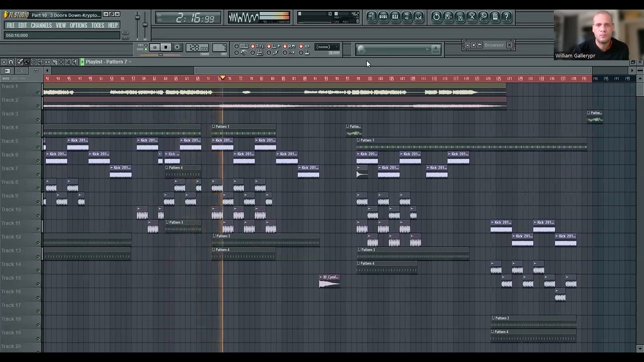This screenshot has width=644, height=362.
Task: Select the Delete tool in Playlist
Action: click(34, 62)
